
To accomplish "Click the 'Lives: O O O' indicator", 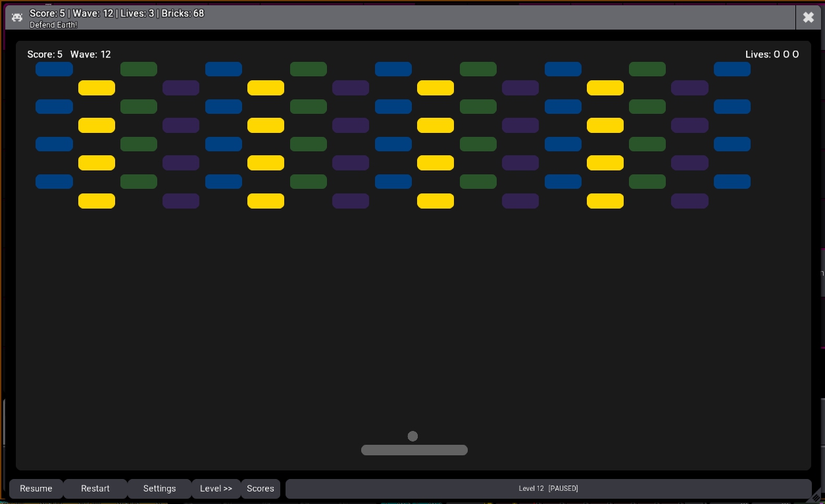I will pos(772,55).
